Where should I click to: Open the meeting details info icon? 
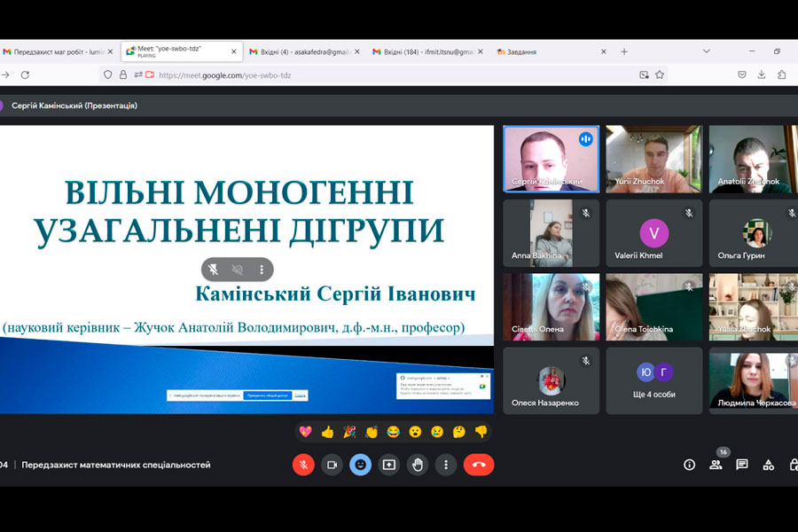coord(689,465)
